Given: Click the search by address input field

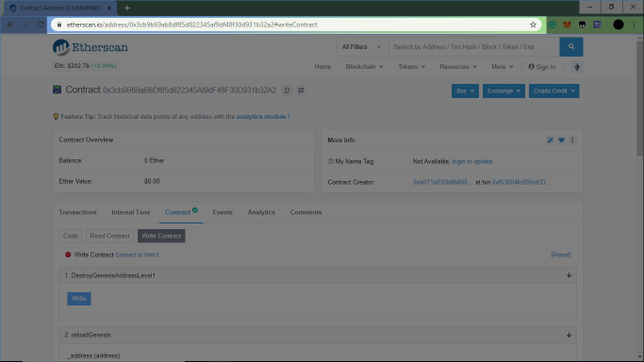Looking at the screenshot, I should [x=474, y=47].
